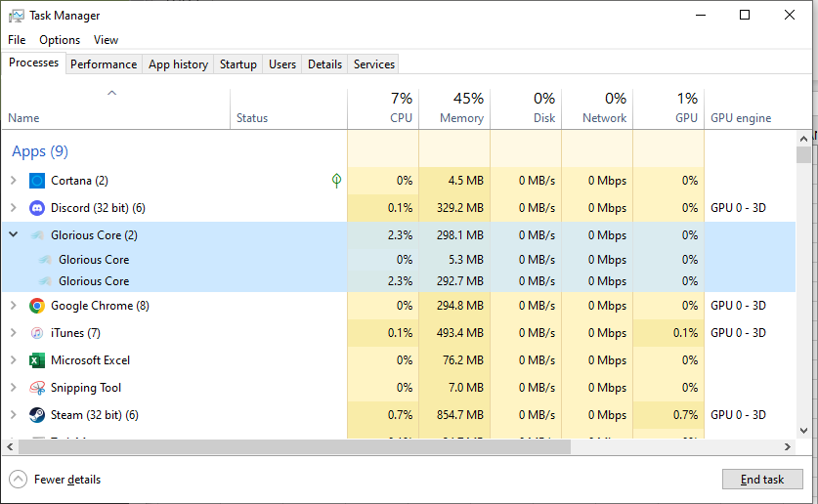Click the Cortana app icon

37,181
